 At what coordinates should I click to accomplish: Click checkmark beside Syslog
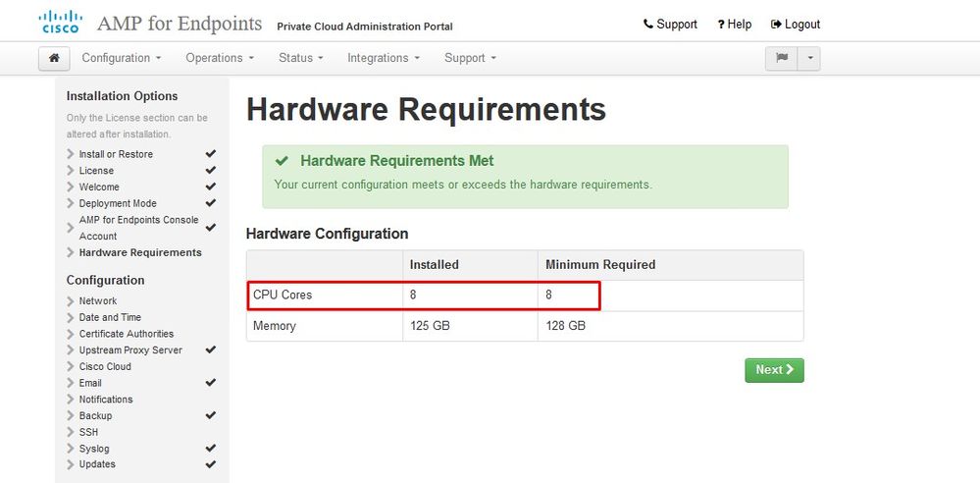click(211, 448)
